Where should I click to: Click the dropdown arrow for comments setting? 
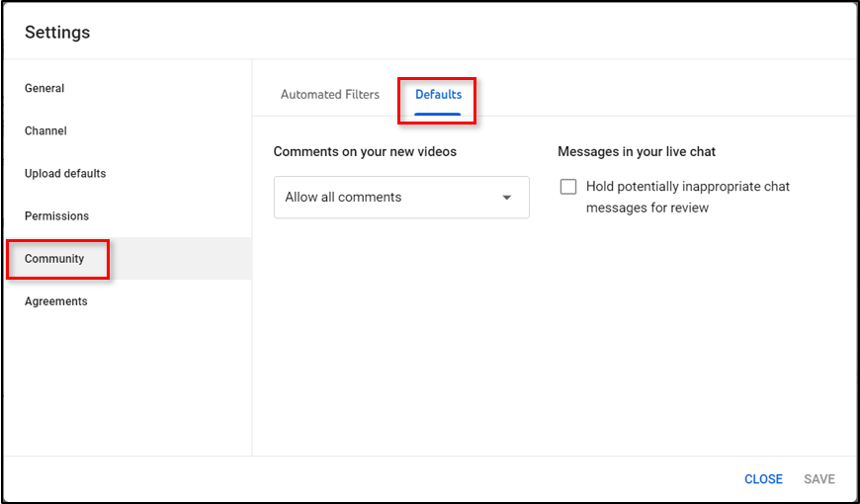pos(507,198)
